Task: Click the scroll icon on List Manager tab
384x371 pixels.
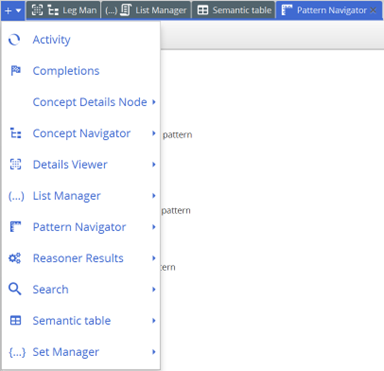Action: tap(126, 10)
